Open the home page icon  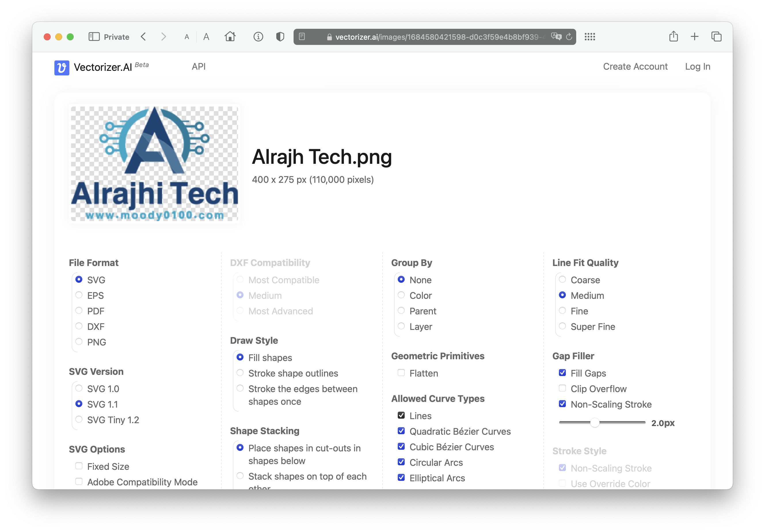(230, 36)
